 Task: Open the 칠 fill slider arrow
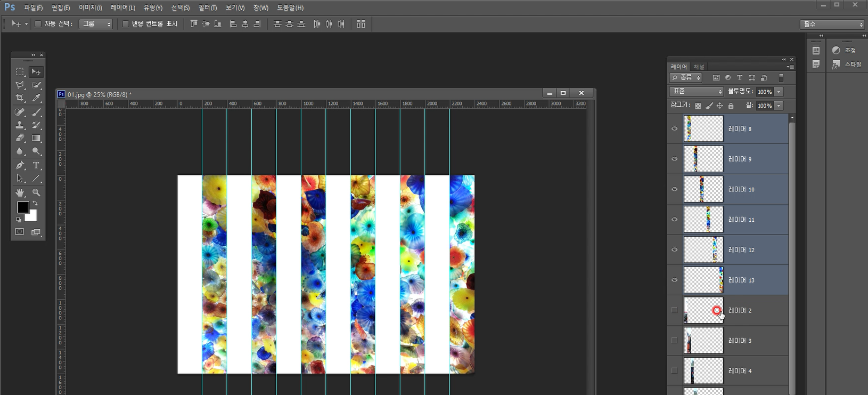779,106
